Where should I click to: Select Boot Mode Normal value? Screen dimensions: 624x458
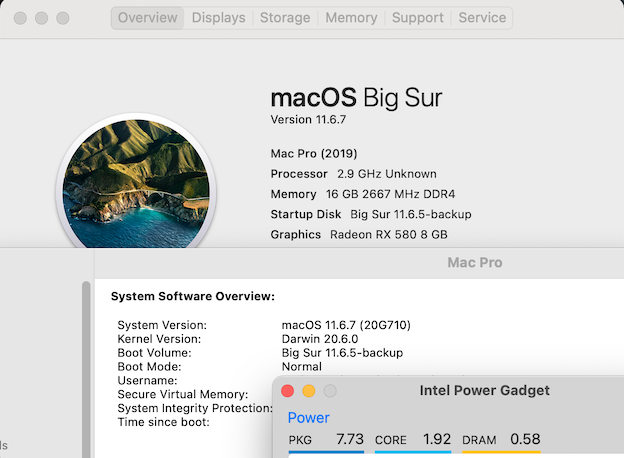302,366
